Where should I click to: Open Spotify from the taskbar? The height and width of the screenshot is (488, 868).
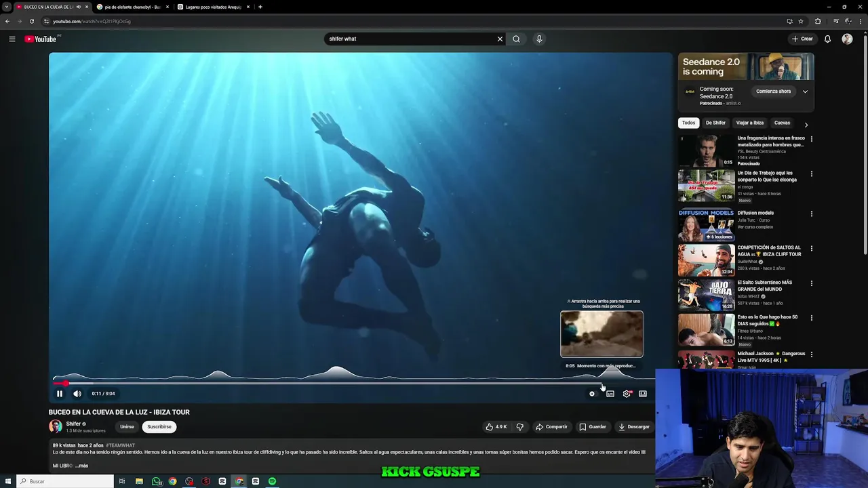(x=272, y=481)
